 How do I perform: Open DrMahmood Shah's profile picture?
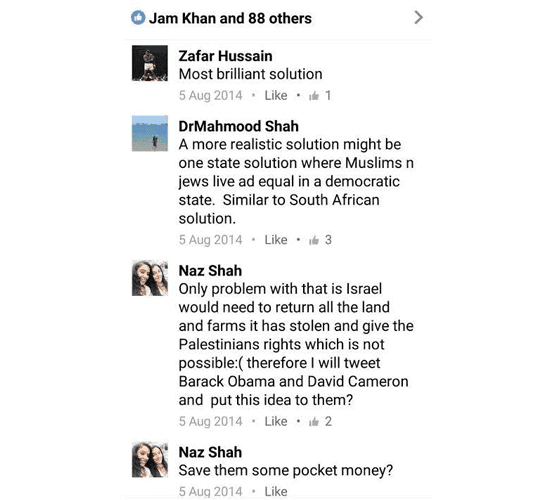150,133
